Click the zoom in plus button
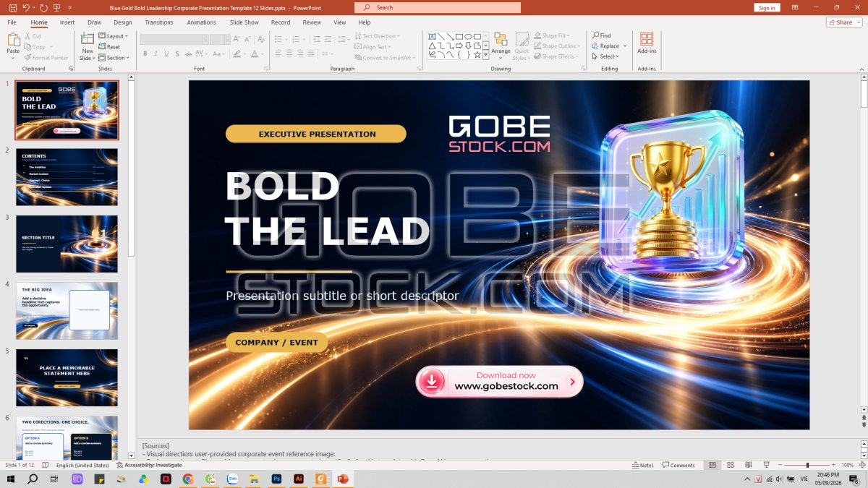Screen dimensions: 868x488 (x=832, y=465)
